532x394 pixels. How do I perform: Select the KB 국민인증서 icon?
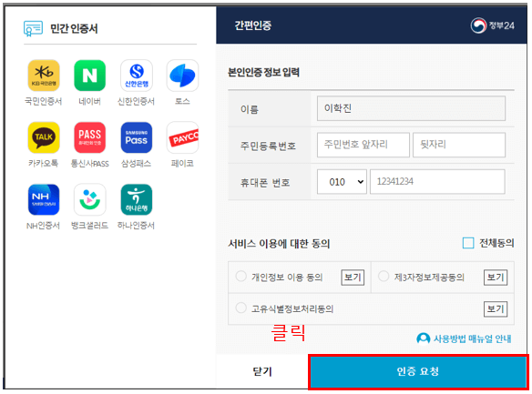44,76
